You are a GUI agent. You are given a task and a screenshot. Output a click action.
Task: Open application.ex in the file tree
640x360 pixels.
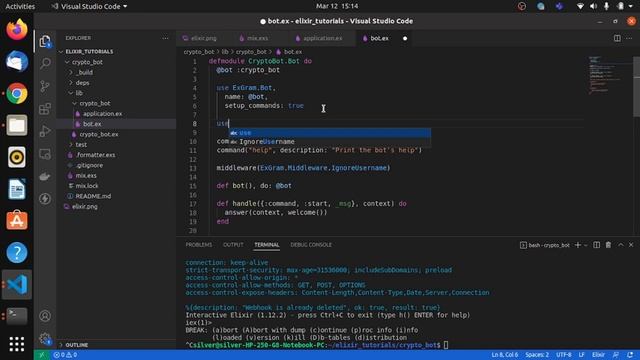(102, 113)
